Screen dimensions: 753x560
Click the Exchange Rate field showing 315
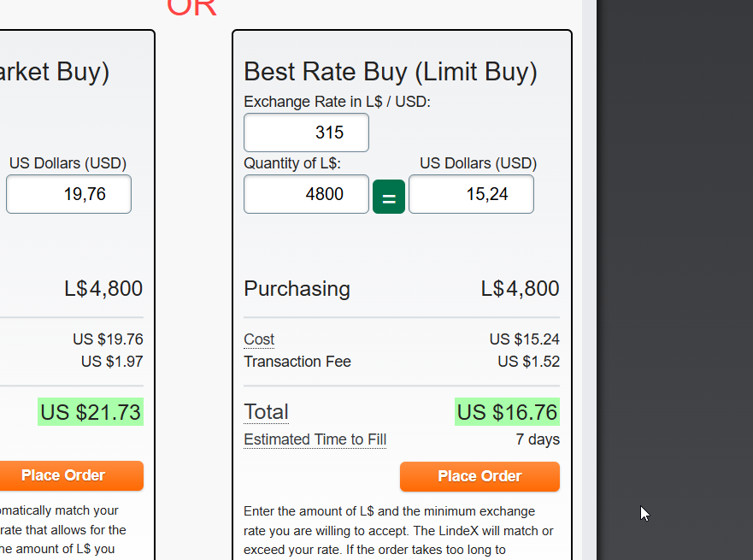click(306, 133)
